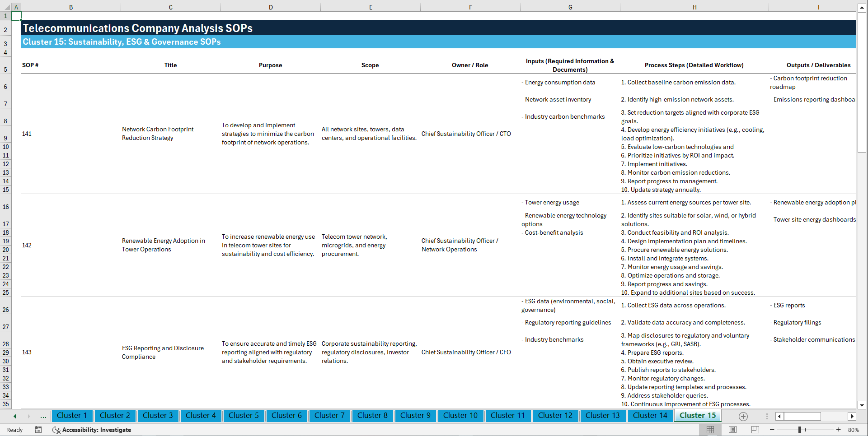The width and height of the screenshot is (868, 436).
Task: Add a new worksheet with the plus icon
Action: click(x=743, y=416)
